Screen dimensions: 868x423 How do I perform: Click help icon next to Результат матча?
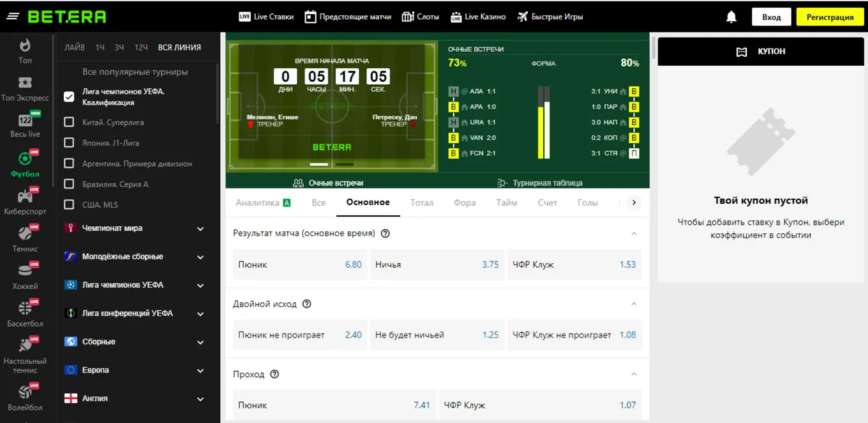pos(385,233)
